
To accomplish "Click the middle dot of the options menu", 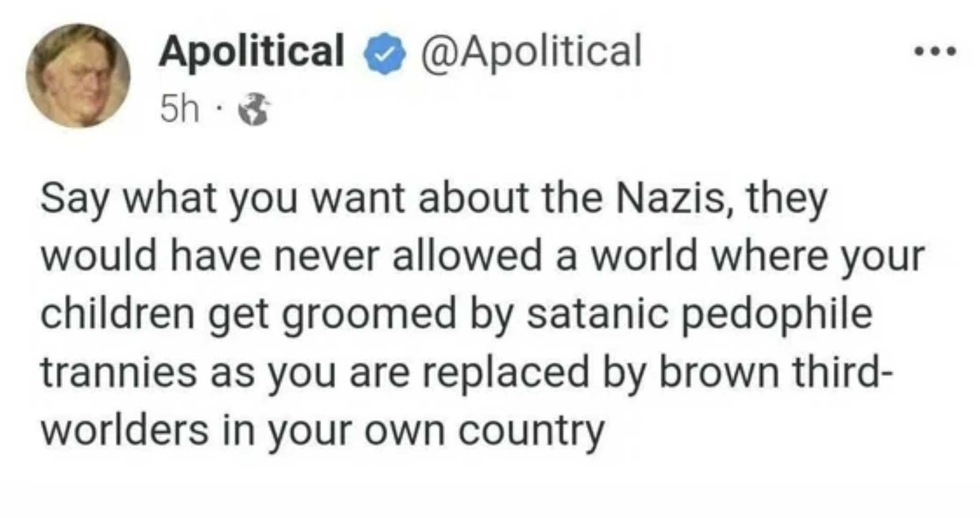I will click(935, 51).
